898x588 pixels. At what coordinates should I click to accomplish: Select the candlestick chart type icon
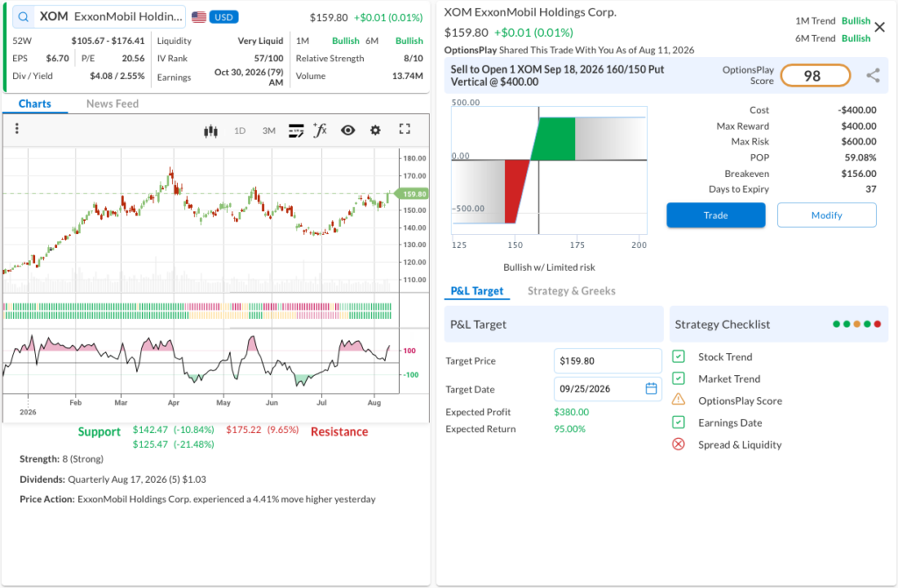(210, 131)
